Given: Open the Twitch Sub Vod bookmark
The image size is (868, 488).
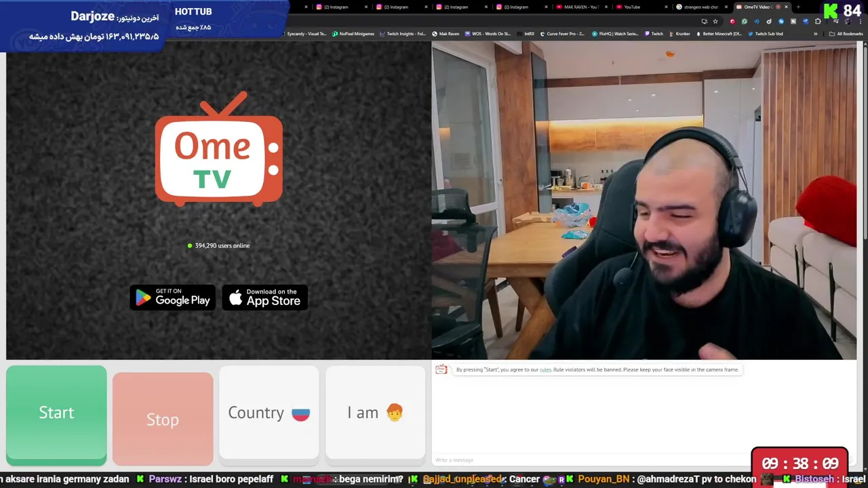Looking at the screenshot, I should 766,34.
